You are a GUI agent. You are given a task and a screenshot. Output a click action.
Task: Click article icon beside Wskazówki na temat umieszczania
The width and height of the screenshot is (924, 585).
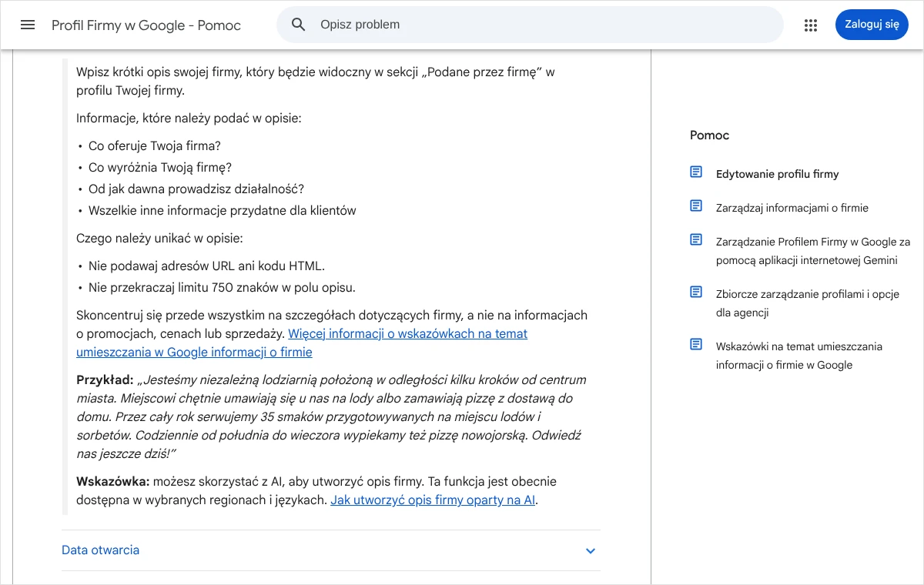point(696,345)
